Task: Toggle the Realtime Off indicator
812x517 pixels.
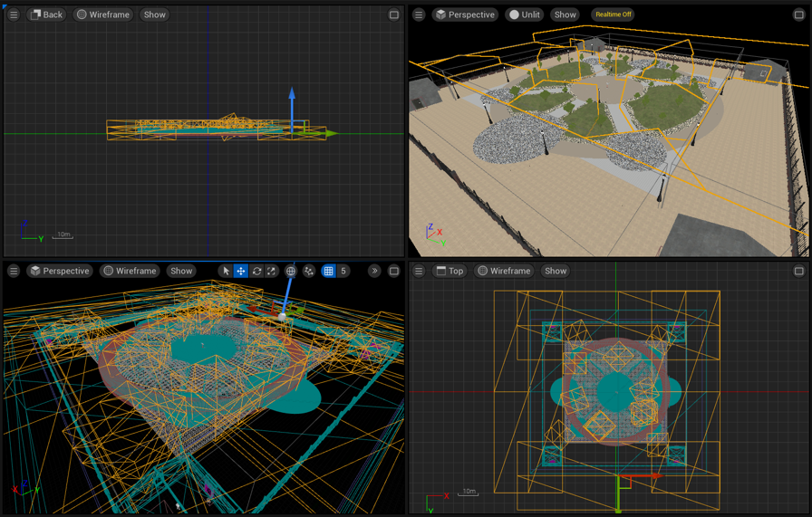Action: [x=613, y=14]
